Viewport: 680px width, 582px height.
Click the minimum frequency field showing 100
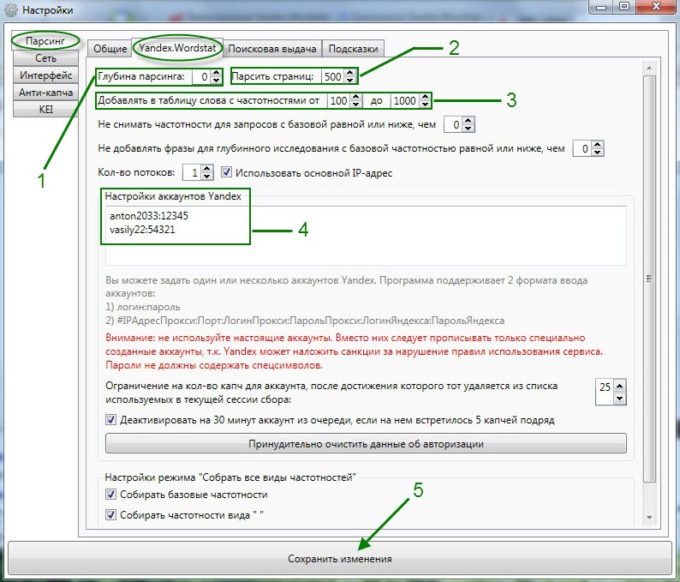338,101
